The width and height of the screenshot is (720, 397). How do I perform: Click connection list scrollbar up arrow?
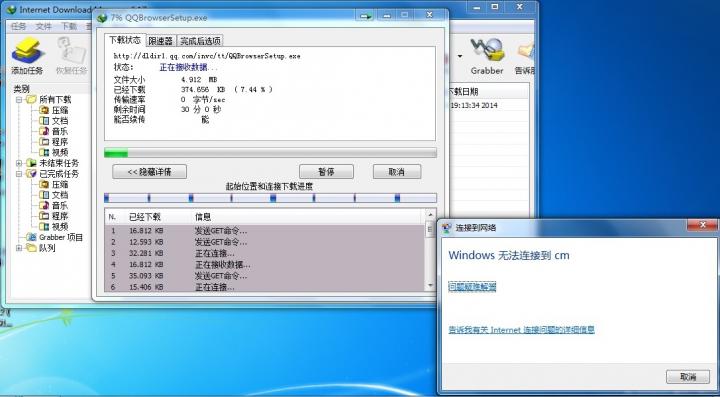tap(430, 215)
